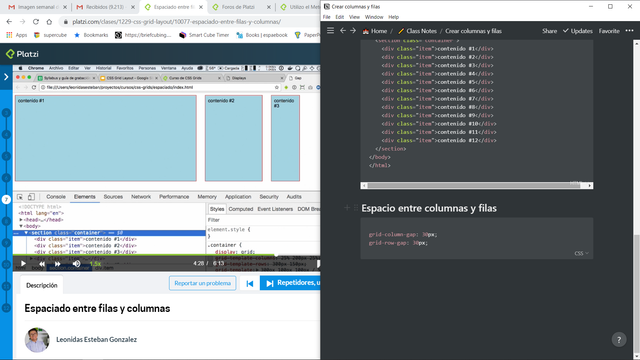The width and height of the screenshot is (640, 360).
Task: Click instructor name Leonidas Esteban Gonzalez
Action: [96, 340]
